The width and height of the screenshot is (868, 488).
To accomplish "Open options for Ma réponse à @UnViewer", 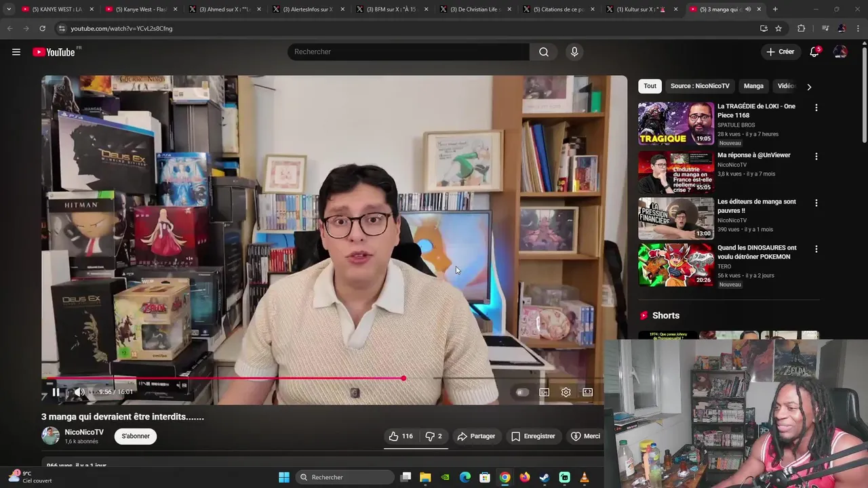I will [x=816, y=156].
